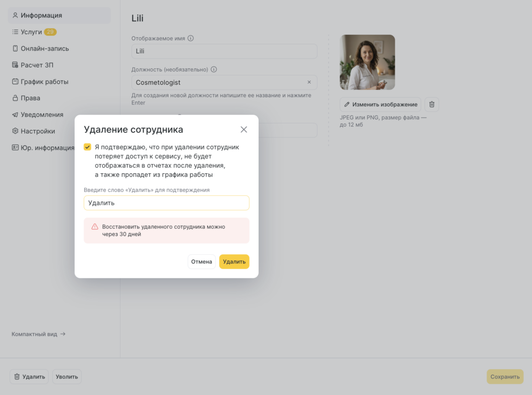Click the Юр. информация ID card icon
This screenshot has height=395, width=532.
[x=16, y=148]
